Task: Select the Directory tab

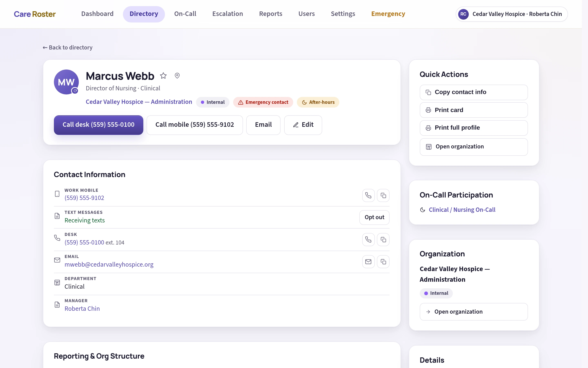Action: point(144,14)
